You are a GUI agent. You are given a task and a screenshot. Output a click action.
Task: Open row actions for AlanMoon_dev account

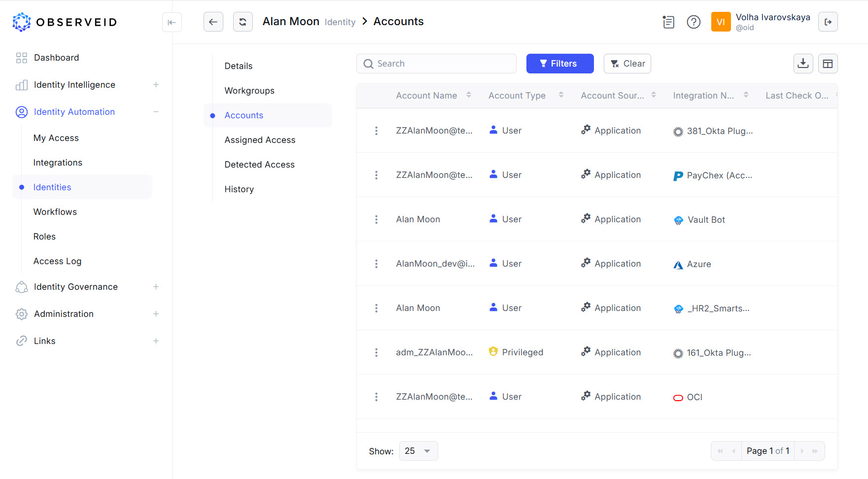pos(376,264)
